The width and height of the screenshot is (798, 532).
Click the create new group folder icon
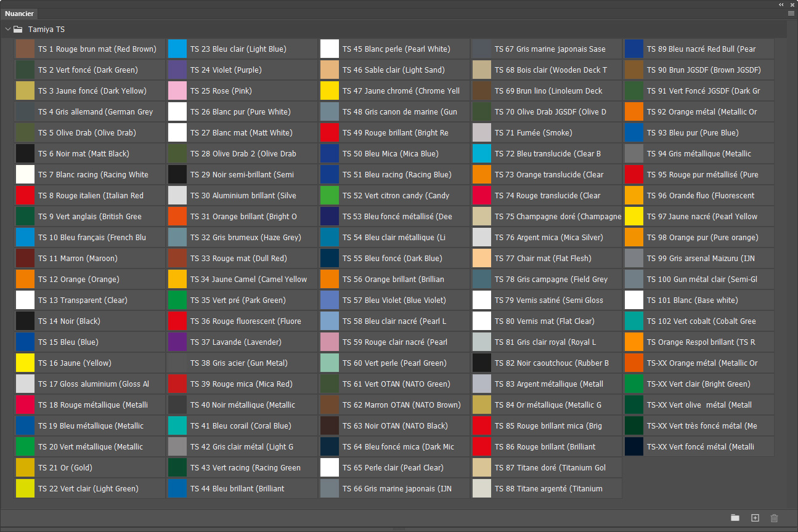pos(735,518)
